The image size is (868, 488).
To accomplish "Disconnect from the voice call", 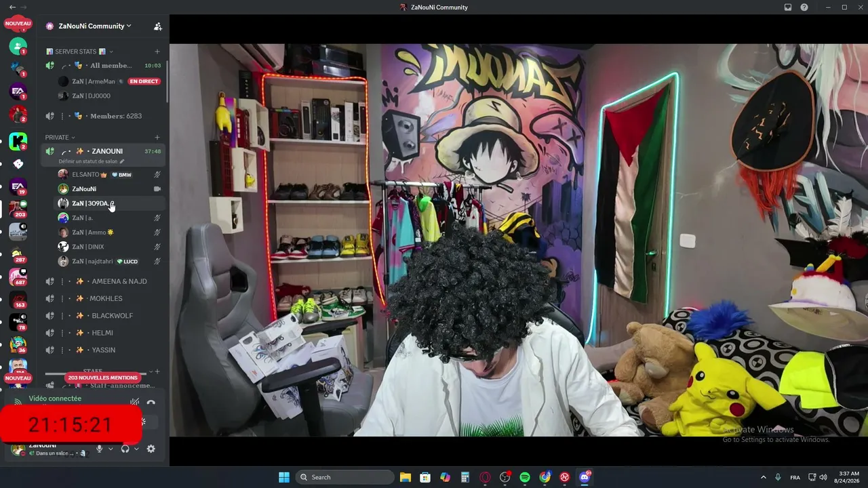I will pyautogui.click(x=151, y=403).
